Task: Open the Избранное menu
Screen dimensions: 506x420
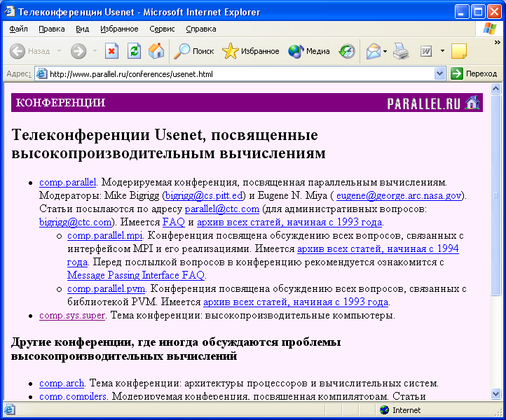Action: 119,29
